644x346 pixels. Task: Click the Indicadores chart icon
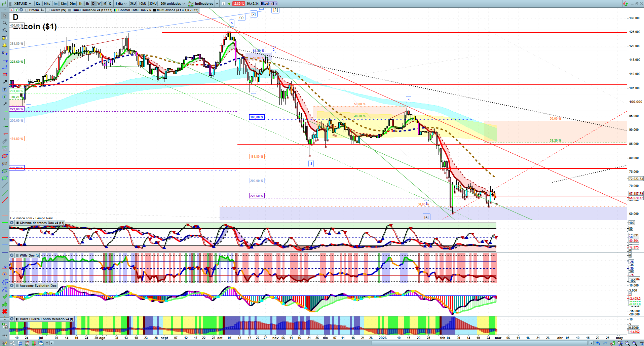[x=191, y=4]
